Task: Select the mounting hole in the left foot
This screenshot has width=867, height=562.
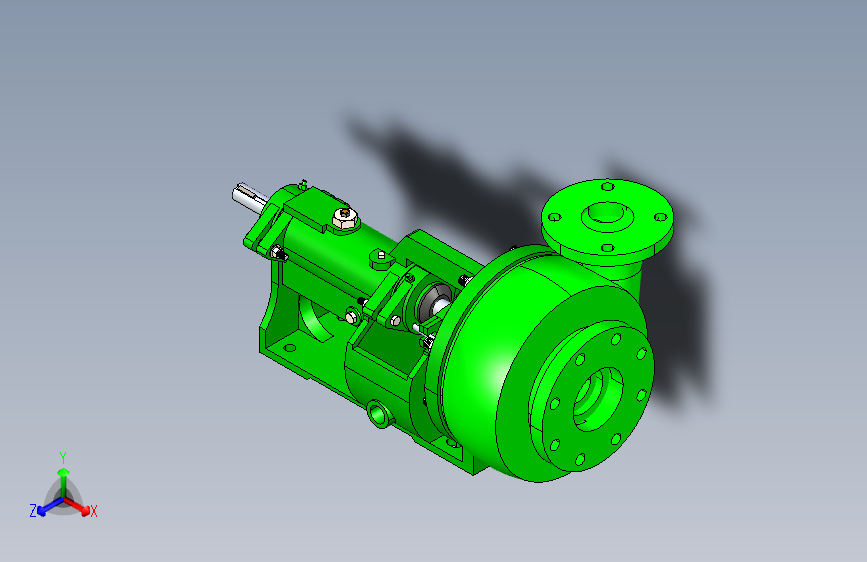Action: (290, 348)
